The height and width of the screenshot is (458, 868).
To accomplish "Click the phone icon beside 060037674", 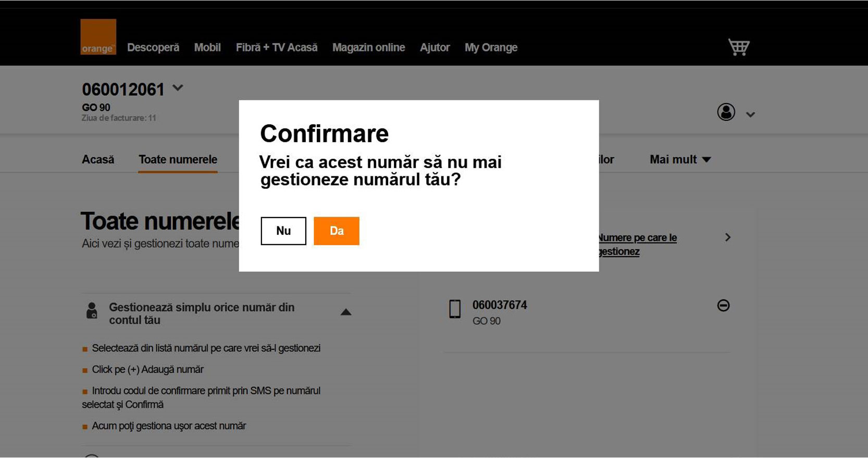I will (455, 309).
